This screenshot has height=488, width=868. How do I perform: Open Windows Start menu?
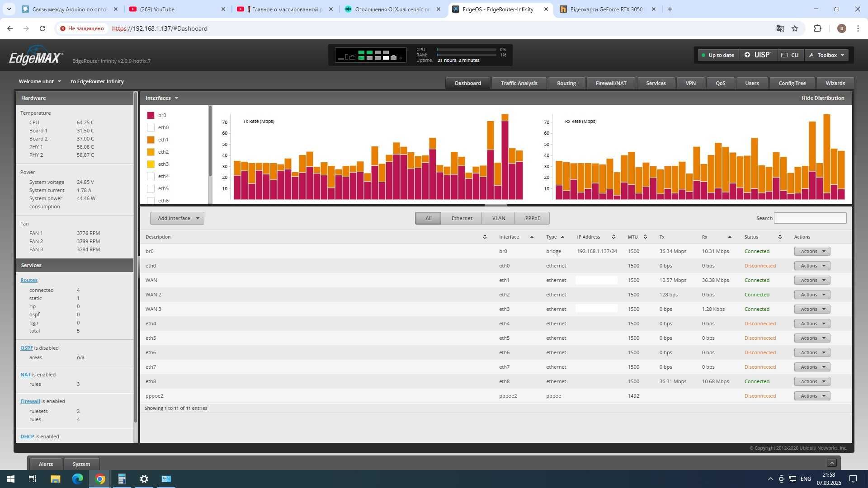pyautogui.click(x=11, y=479)
